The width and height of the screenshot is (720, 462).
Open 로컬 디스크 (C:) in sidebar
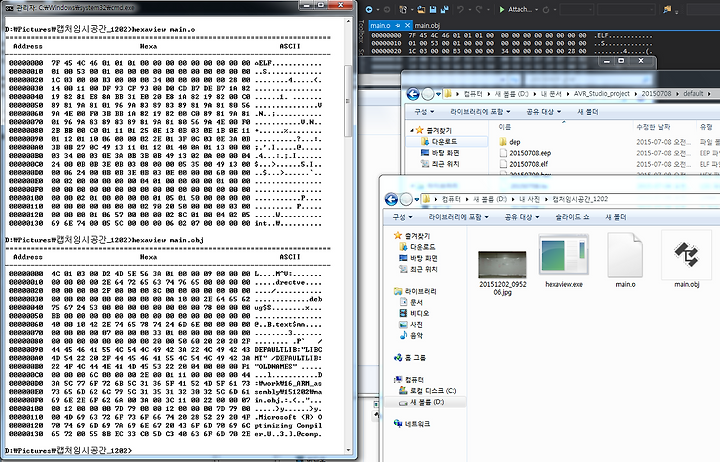428,390
